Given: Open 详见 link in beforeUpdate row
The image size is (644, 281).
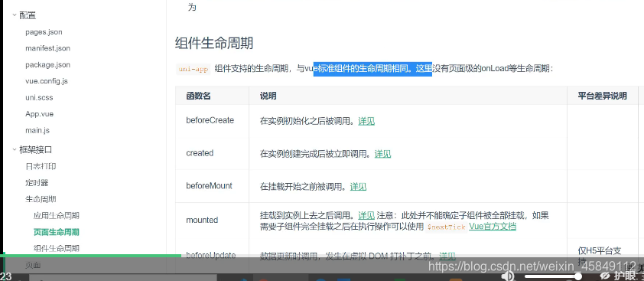Looking at the screenshot, I should [x=447, y=256].
